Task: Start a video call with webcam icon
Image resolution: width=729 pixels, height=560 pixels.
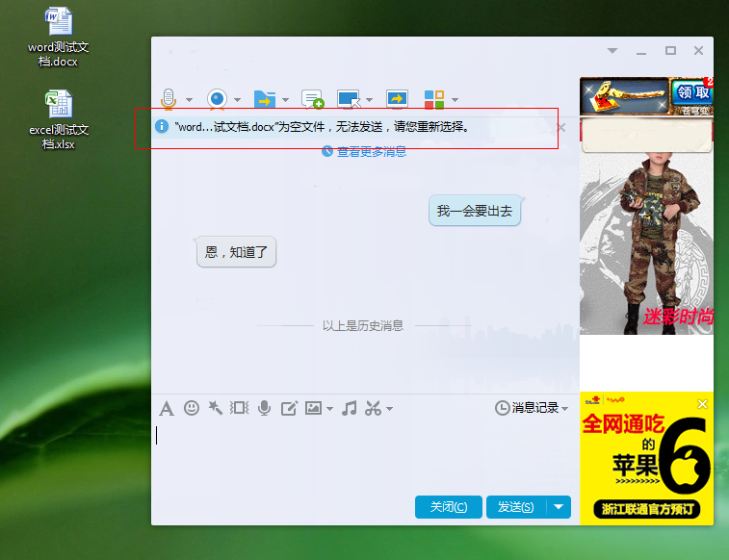Action: click(x=217, y=99)
